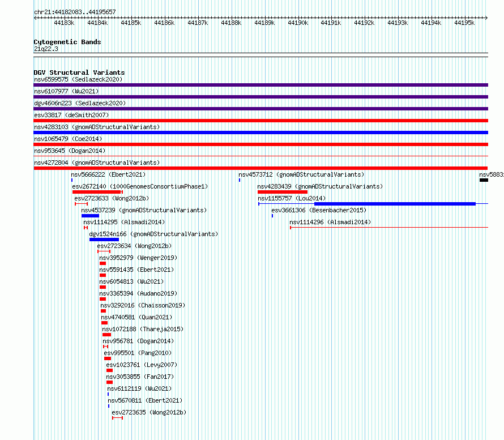Click nsv1114295 (Alsmadi2014) label
This screenshot has height=440, width=504.
click(124, 222)
